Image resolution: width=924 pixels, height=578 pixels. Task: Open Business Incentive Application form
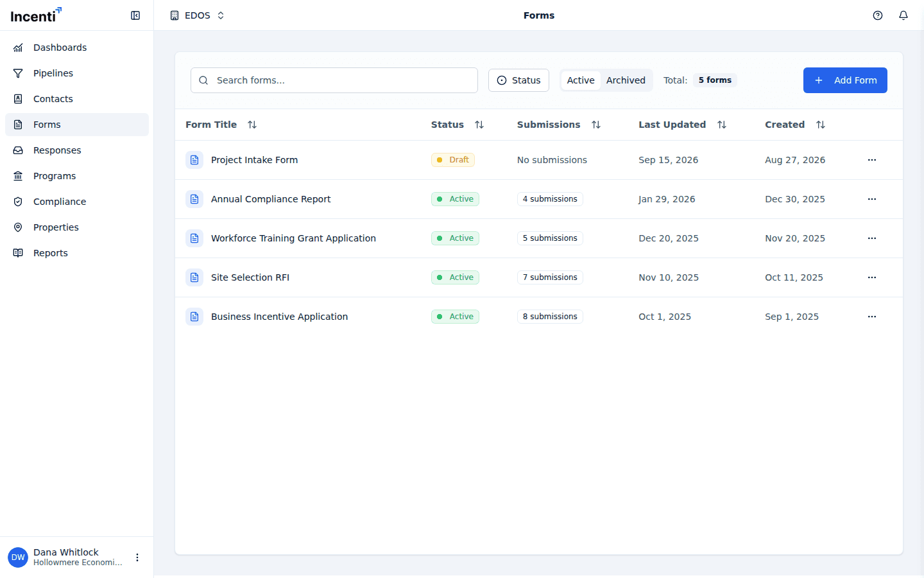click(279, 317)
